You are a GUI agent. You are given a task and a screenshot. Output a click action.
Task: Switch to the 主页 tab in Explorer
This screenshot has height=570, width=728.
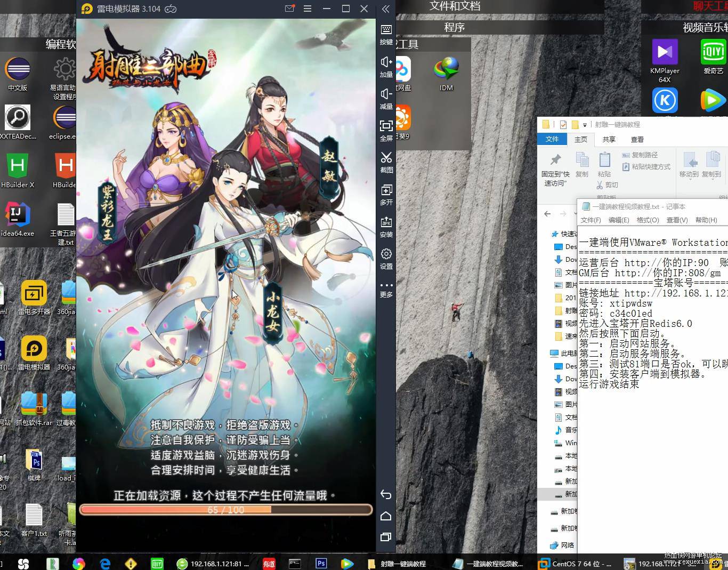tap(581, 139)
